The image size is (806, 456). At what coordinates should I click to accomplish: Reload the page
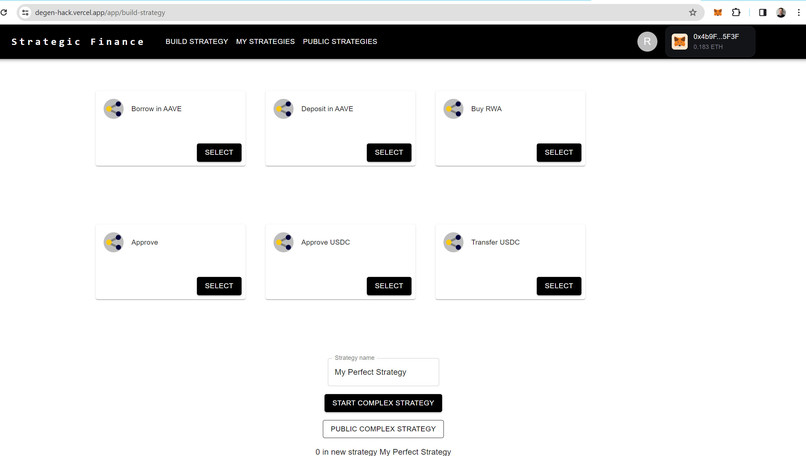(x=4, y=12)
